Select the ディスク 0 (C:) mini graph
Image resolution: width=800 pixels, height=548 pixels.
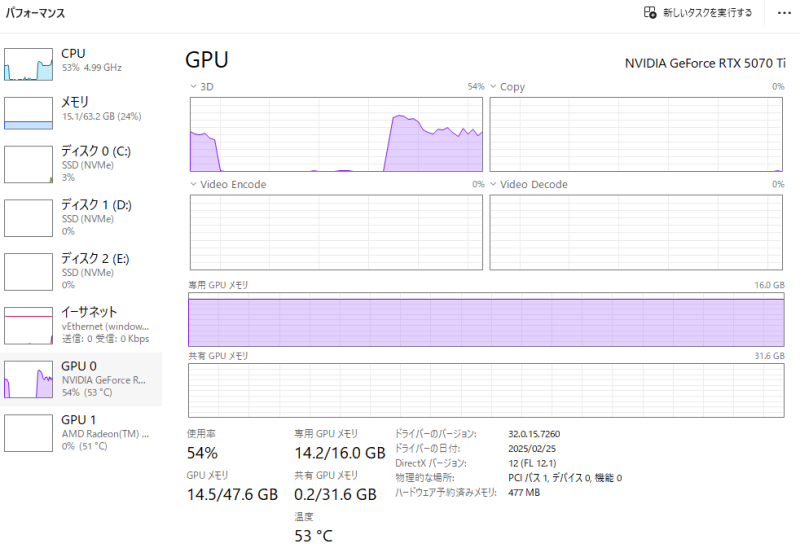(x=28, y=164)
